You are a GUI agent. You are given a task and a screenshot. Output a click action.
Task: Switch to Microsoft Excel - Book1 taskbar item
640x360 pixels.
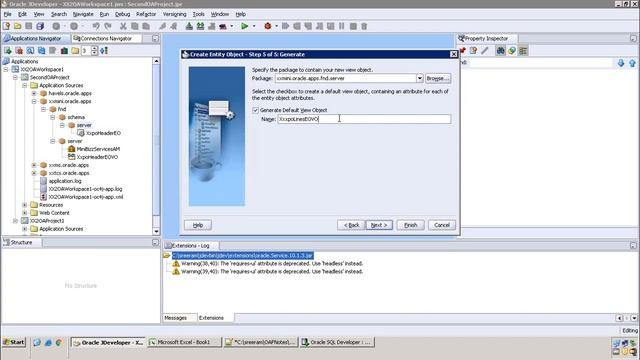click(x=184, y=342)
